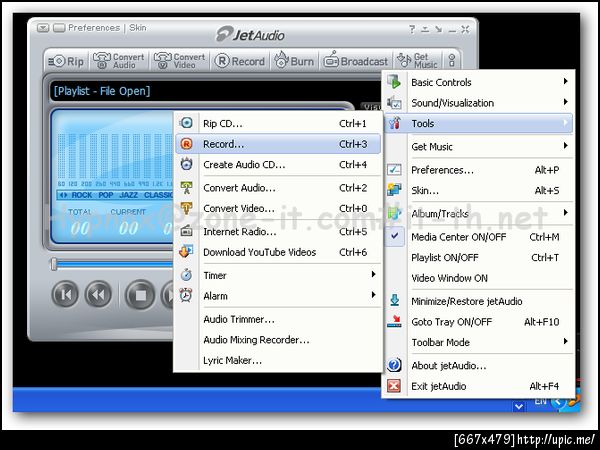The image size is (600, 450).
Task: Click the Preferences checkmark icon
Action: click(x=394, y=170)
